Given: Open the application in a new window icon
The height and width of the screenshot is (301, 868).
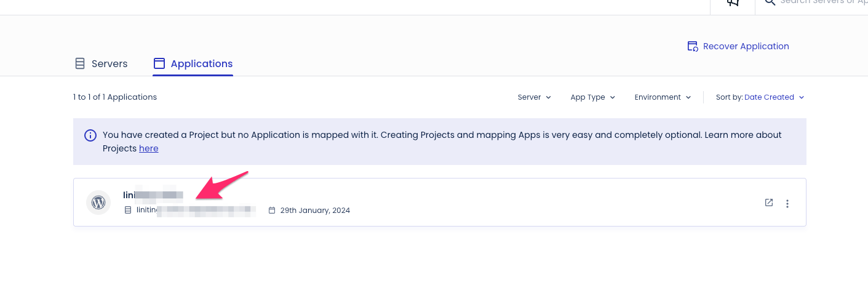Looking at the screenshot, I should 769,203.
